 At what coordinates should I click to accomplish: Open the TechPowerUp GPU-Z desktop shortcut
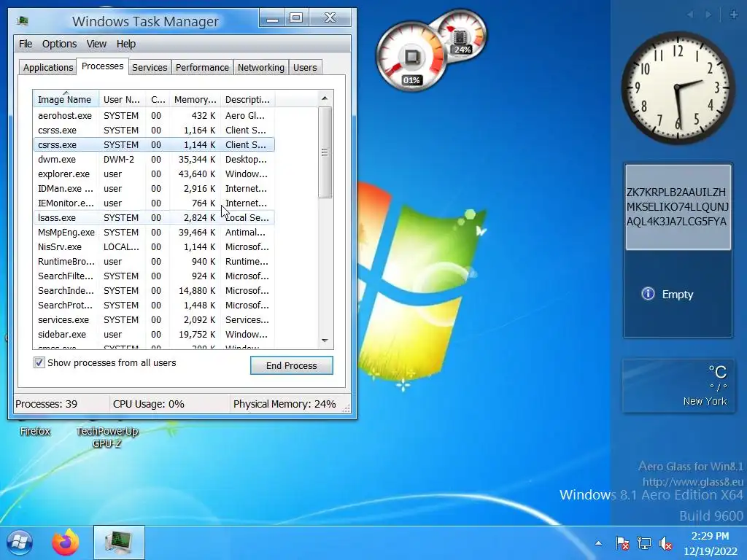click(107, 437)
